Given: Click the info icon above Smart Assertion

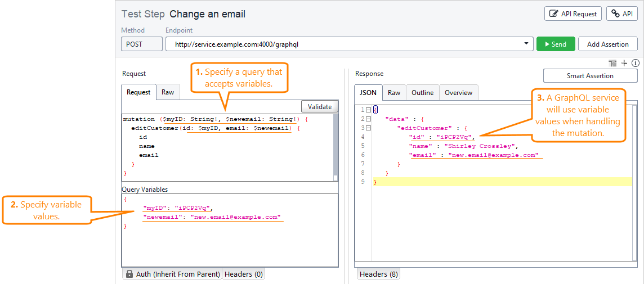Looking at the screenshot, I should point(636,63).
